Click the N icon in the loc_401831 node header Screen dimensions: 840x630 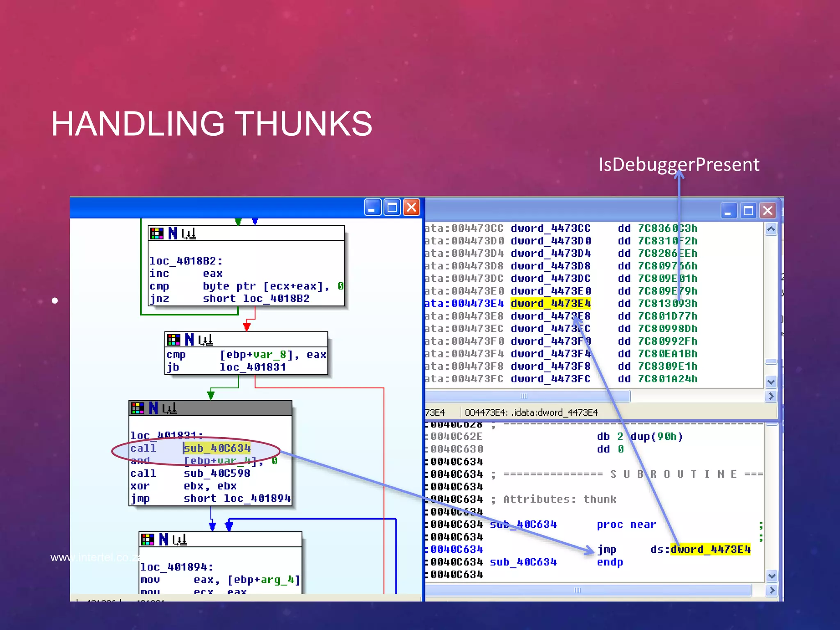click(153, 408)
